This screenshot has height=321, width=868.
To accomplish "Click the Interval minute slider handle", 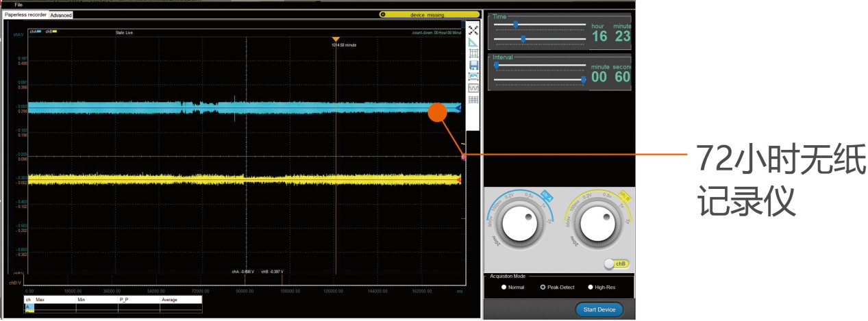I will click(497, 65).
